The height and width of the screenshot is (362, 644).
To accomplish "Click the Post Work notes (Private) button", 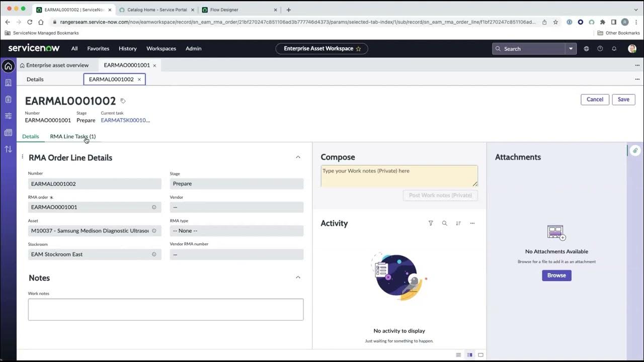I will tap(440, 195).
